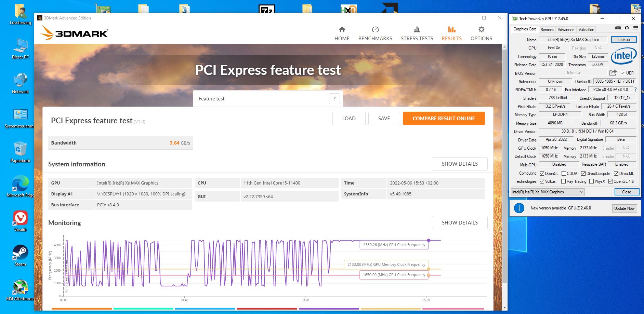Click the red legend color bar

(x=267, y=309)
